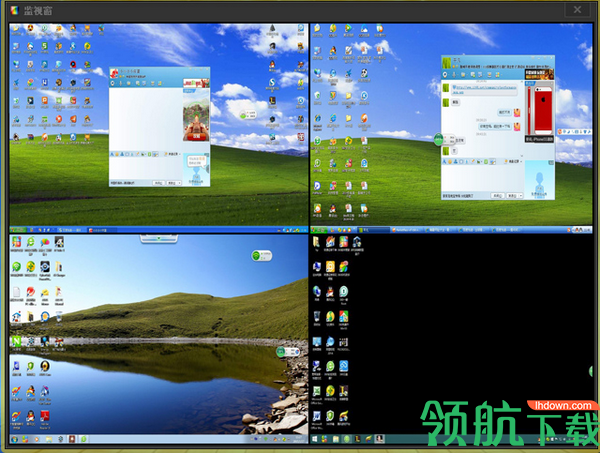The width and height of the screenshot is (600, 453).
Task: Select the second window item on top-left XP taskbar
Action: (x=101, y=230)
